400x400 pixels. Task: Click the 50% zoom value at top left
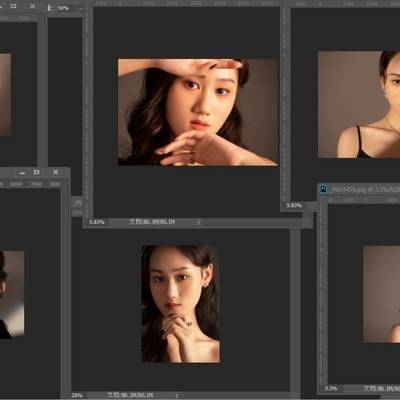[x=63, y=8]
